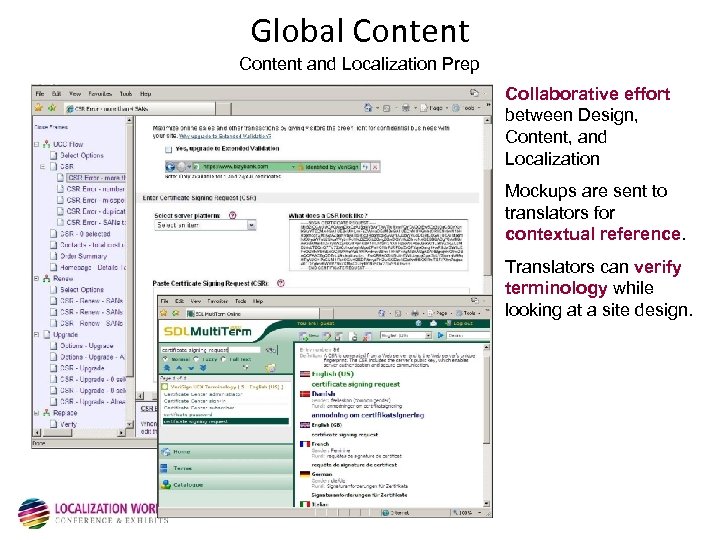This screenshot has height=540, width=720.
Task: Click the French flag icon
Action: [305, 444]
